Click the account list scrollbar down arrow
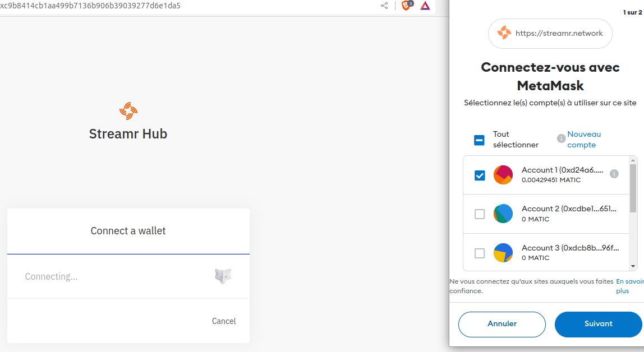644x352 pixels. 633,266
